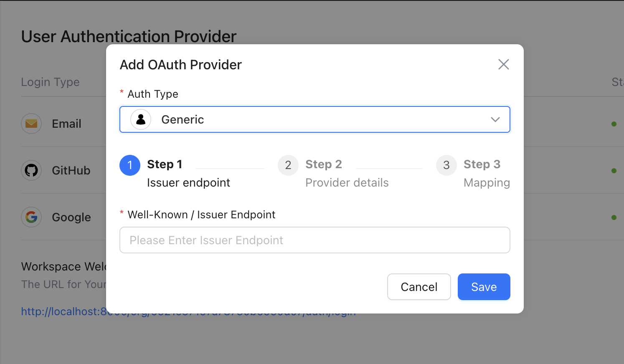Click the Generic user avatar icon
Screen dimensions: 624x364
[x=141, y=120]
